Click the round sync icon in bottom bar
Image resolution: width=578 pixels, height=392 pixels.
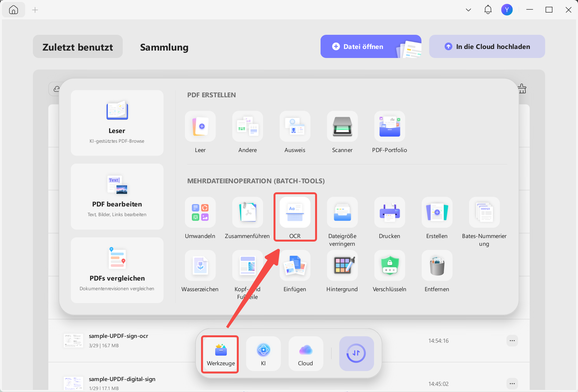(x=356, y=354)
